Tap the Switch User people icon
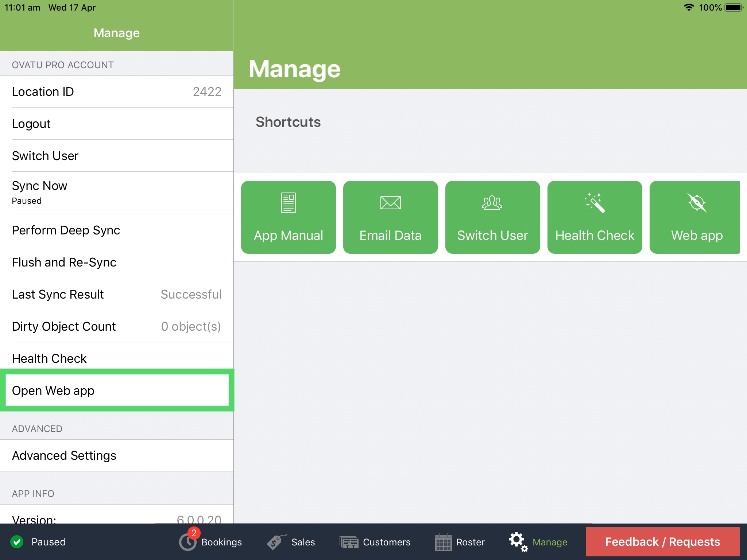The height and width of the screenshot is (560, 747). 492,203
